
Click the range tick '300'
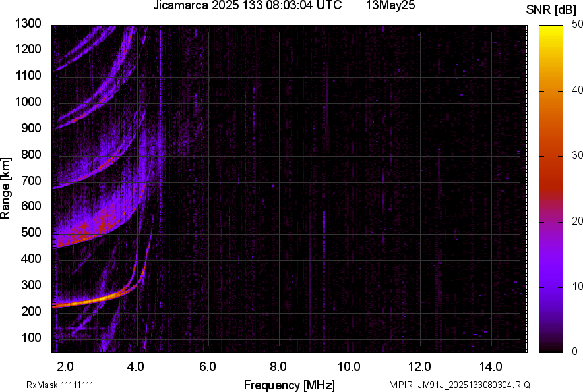[x=31, y=285]
